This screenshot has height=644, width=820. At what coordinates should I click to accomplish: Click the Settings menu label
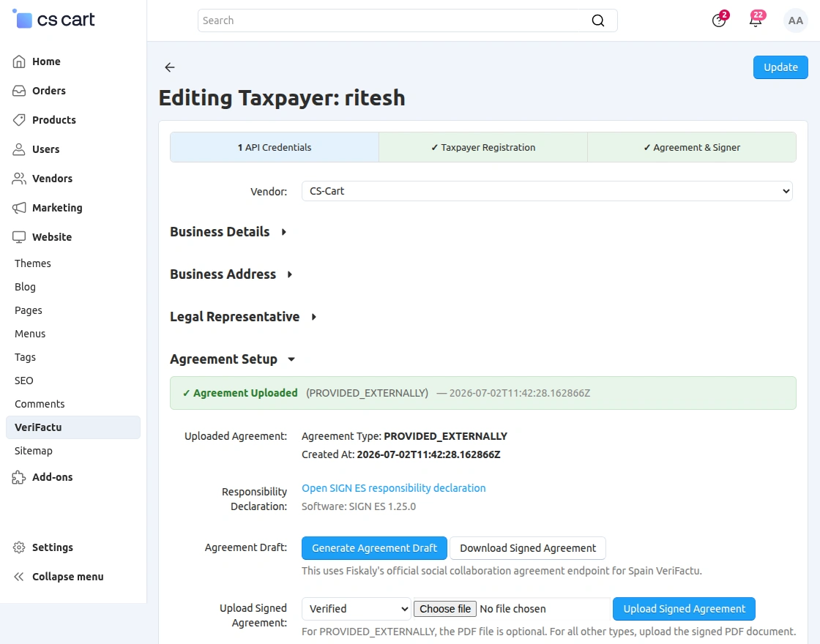coord(52,547)
